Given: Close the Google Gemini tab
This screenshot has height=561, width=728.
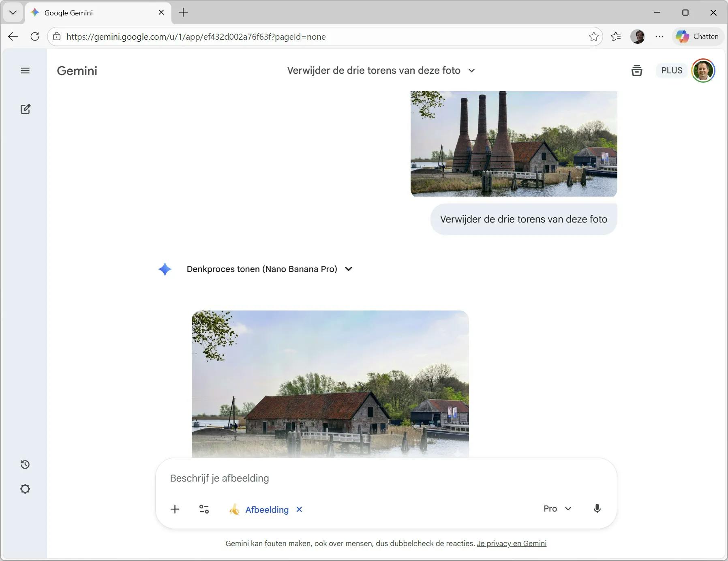Looking at the screenshot, I should point(161,13).
